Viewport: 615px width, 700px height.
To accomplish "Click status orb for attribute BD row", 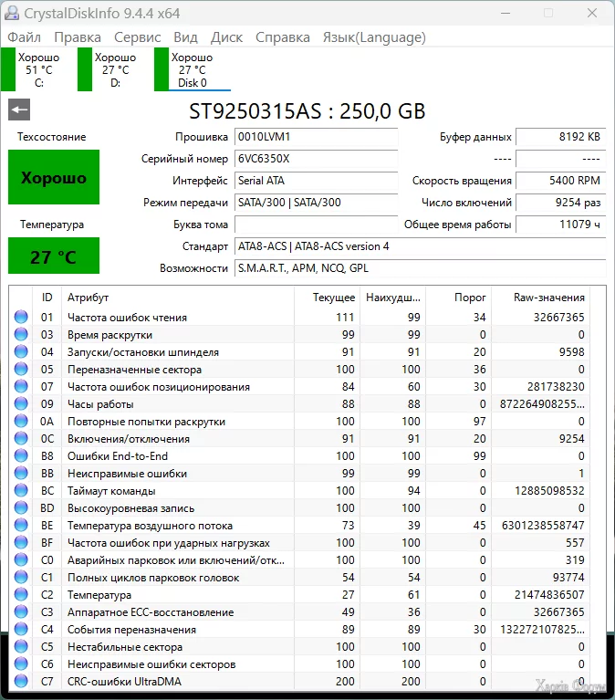I will pos(21,508).
